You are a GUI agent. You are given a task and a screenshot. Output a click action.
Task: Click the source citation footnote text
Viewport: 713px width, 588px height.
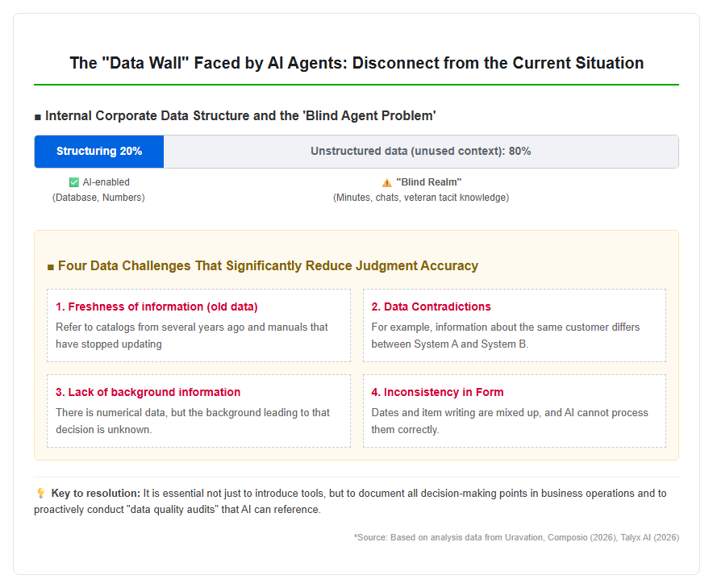coord(516,537)
